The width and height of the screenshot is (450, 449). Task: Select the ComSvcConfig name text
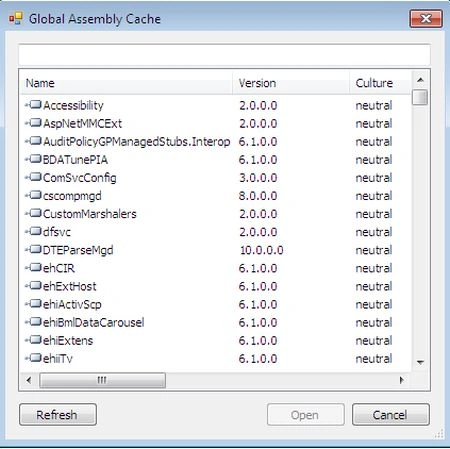coord(80,178)
